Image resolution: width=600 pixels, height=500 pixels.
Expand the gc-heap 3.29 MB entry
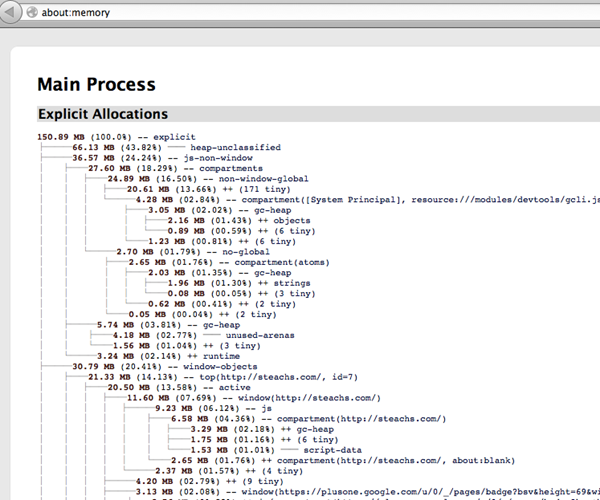[262, 429]
